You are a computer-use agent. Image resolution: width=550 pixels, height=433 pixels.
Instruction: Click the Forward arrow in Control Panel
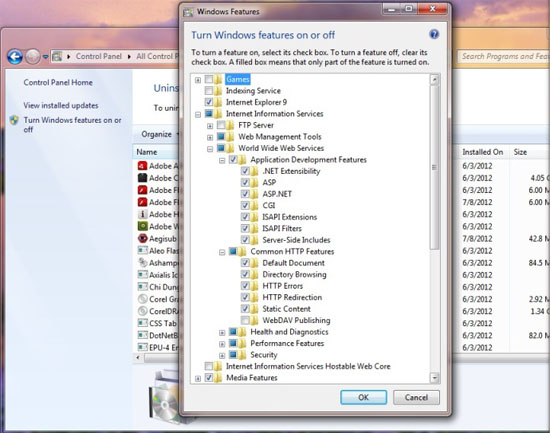point(33,56)
